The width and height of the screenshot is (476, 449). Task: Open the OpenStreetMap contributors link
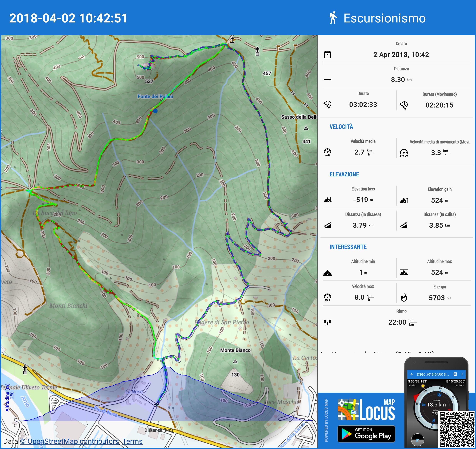click(69, 441)
